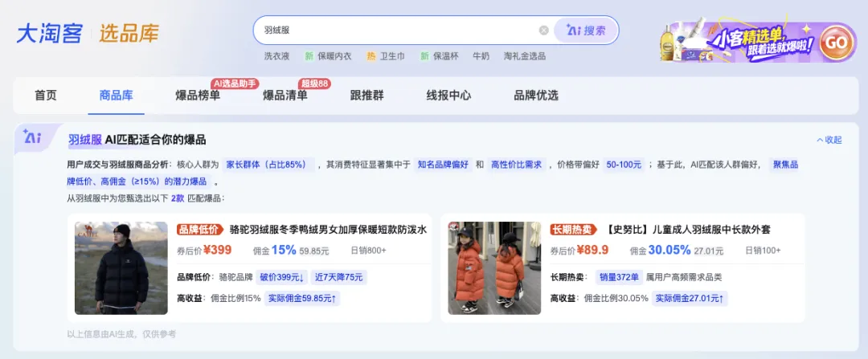Click the AI 搜索 button
Viewport: 868px width, 359px height.
(586, 31)
